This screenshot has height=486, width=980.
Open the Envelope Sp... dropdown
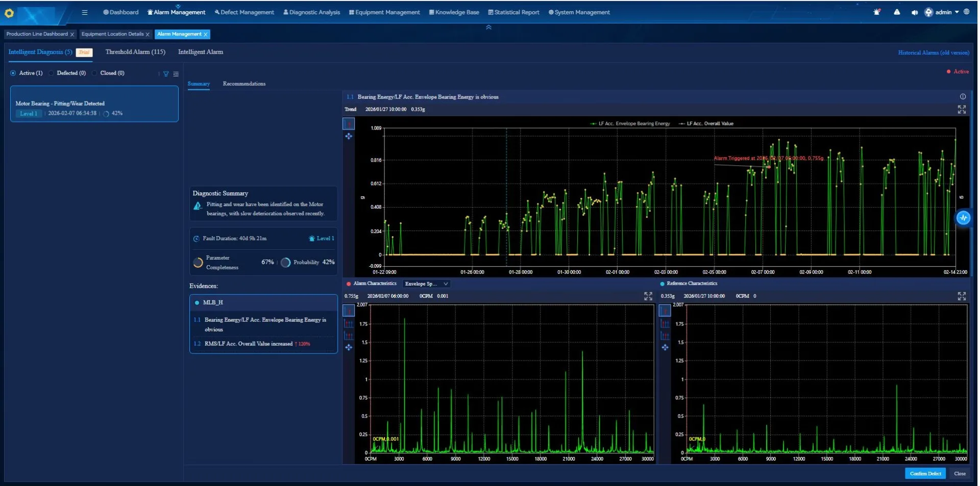click(426, 284)
